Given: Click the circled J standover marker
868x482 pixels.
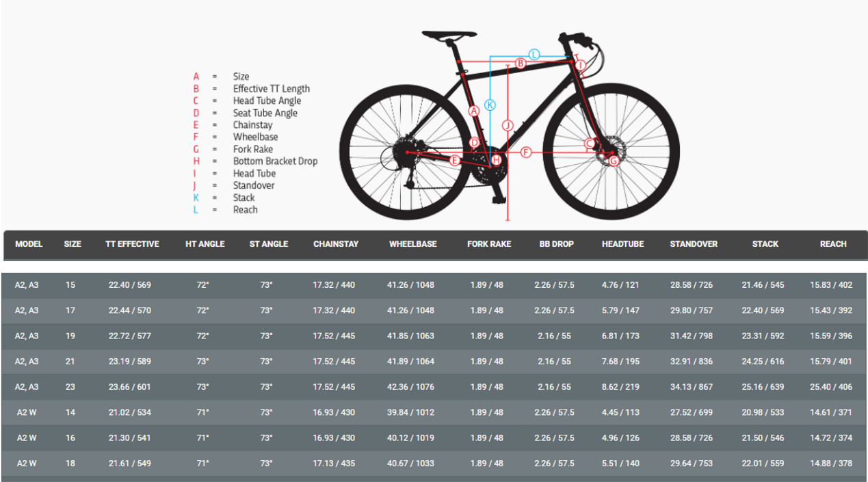Looking at the screenshot, I should coord(507,125).
